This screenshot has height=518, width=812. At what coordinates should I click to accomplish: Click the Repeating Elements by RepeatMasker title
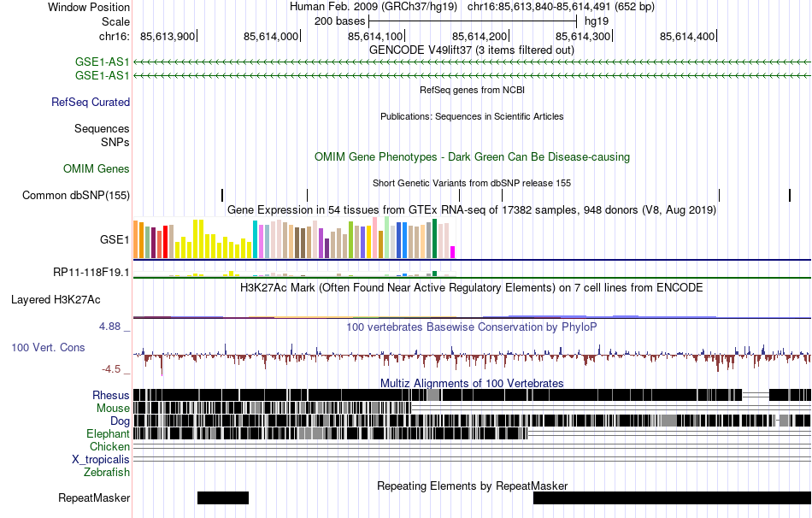473,486
